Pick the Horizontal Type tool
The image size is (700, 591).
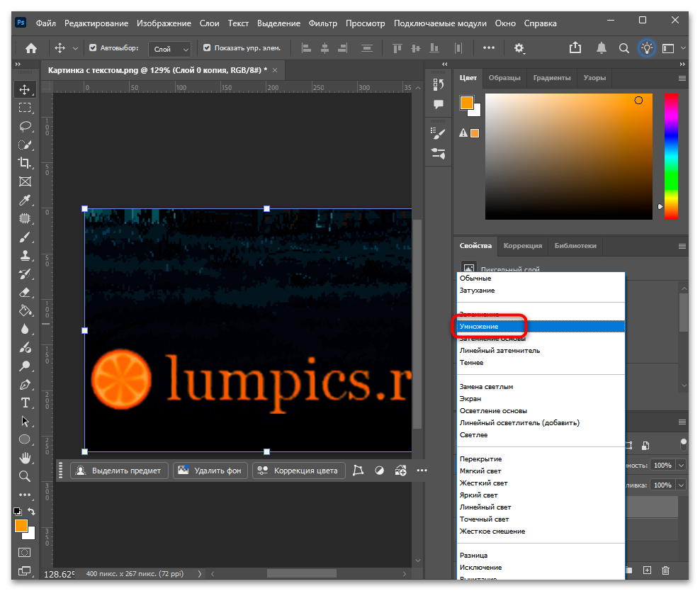coord(25,403)
